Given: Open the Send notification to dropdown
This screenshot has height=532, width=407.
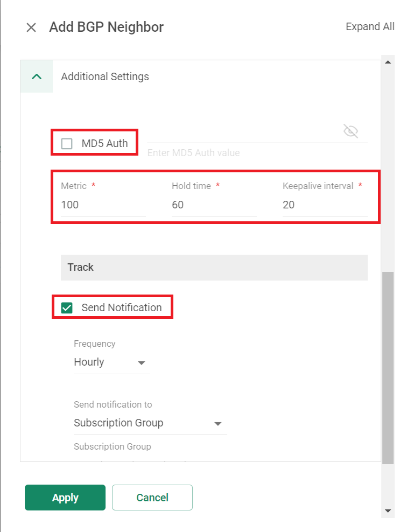Looking at the screenshot, I should pyautogui.click(x=150, y=423).
